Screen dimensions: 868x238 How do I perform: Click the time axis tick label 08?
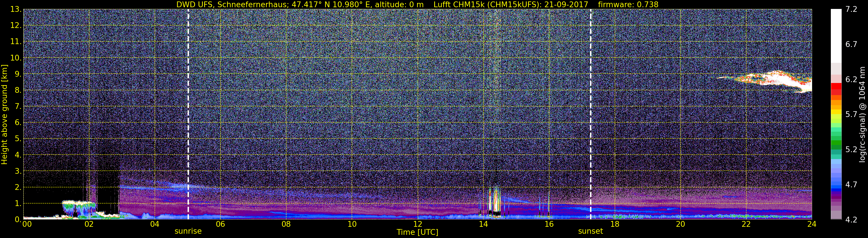click(286, 224)
